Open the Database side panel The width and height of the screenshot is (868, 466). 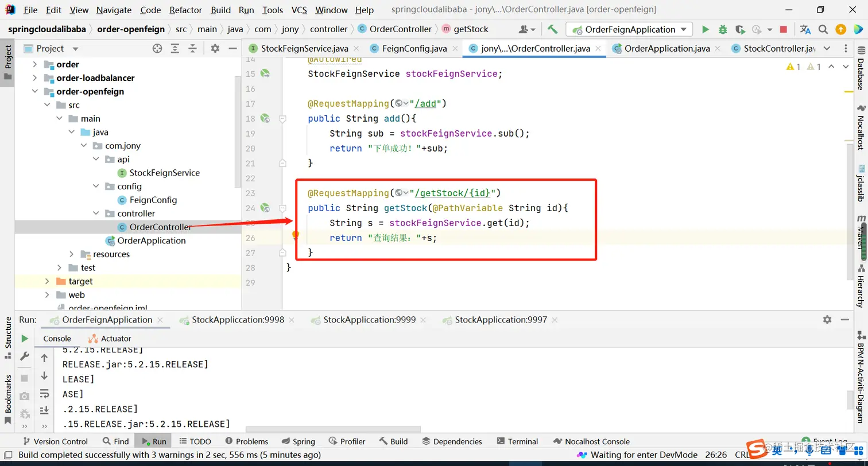pyautogui.click(x=861, y=69)
